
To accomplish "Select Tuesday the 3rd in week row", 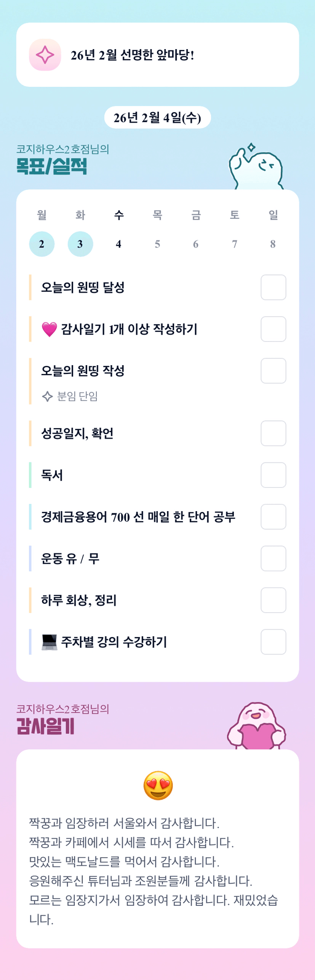I will [x=80, y=244].
